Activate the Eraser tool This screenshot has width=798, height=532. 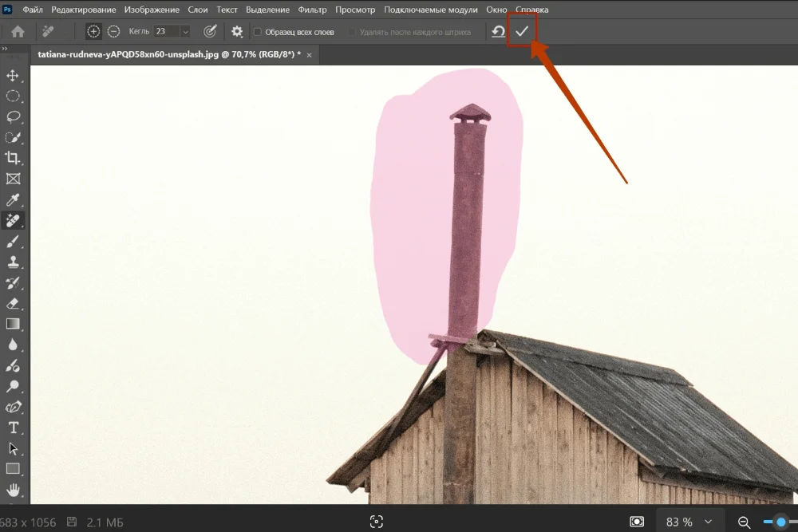pyautogui.click(x=13, y=303)
